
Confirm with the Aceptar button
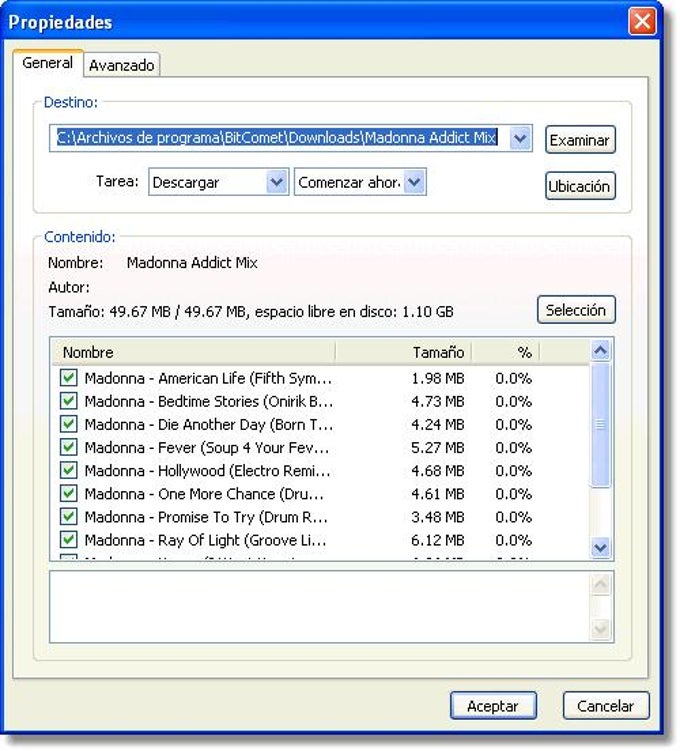pos(493,705)
